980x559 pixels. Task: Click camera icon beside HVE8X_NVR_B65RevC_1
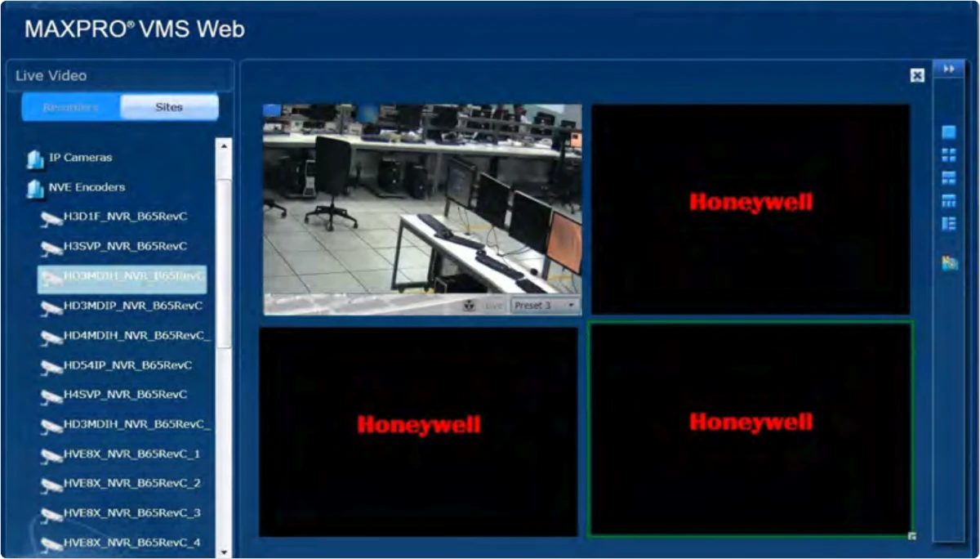[x=51, y=456]
